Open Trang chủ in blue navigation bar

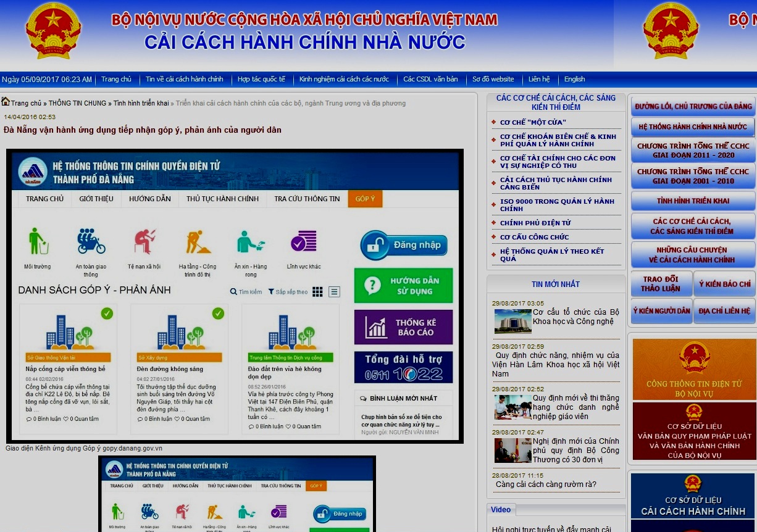point(116,79)
